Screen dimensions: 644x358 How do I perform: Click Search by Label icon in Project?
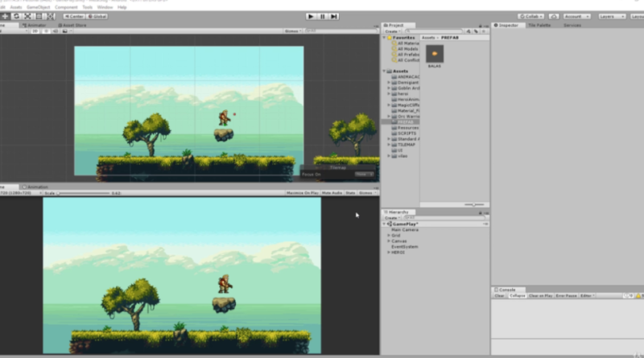click(476, 31)
